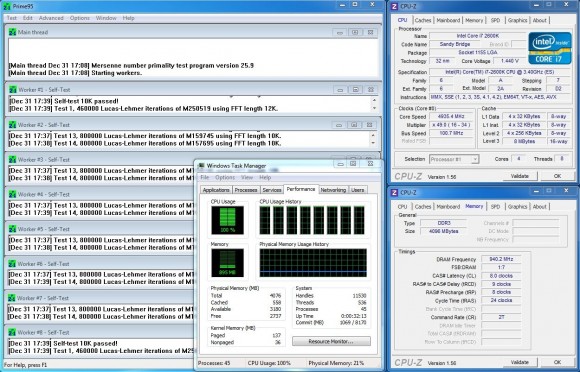Image resolution: width=580 pixels, height=372 pixels.
Task: Open the Options menu in Prime95
Action: 80,18
